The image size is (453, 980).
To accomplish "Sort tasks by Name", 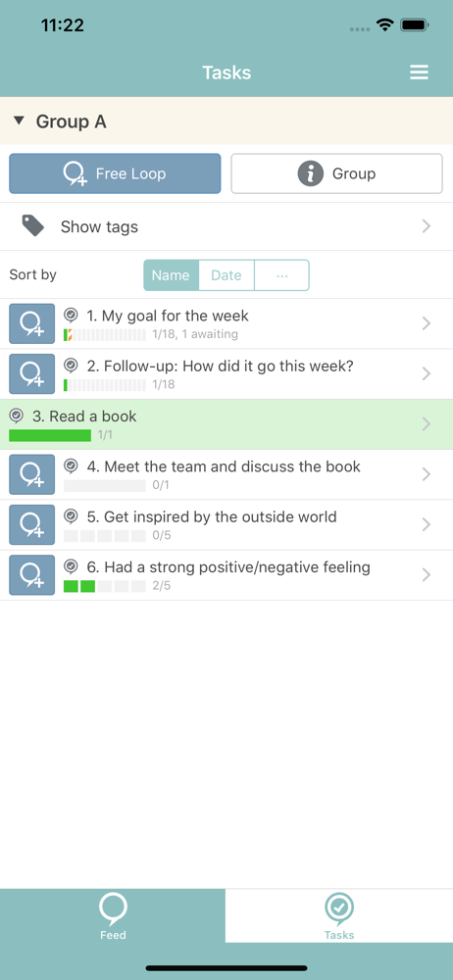I will click(x=171, y=275).
